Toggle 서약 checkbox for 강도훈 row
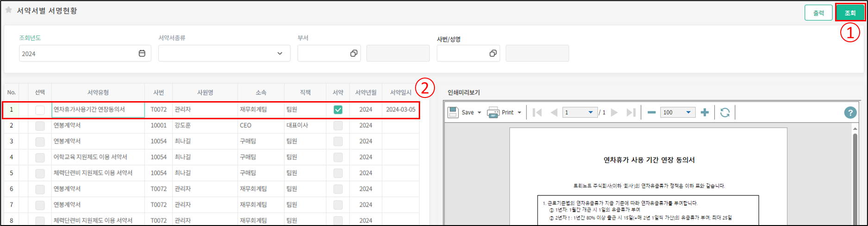This screenshot has width=868, height=226. pyautogui.click(x=338, y=126)
